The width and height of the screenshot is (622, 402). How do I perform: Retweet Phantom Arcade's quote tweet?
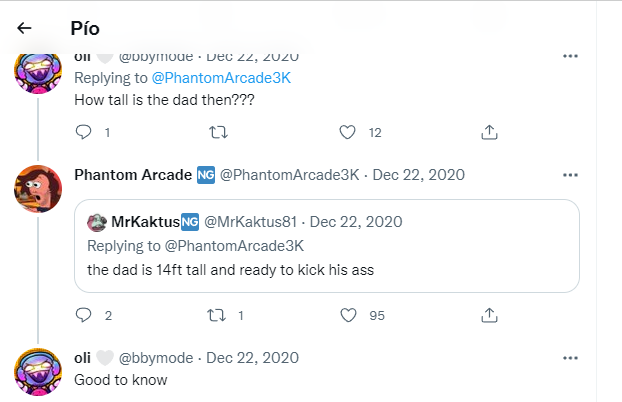[x=217, y=316]
